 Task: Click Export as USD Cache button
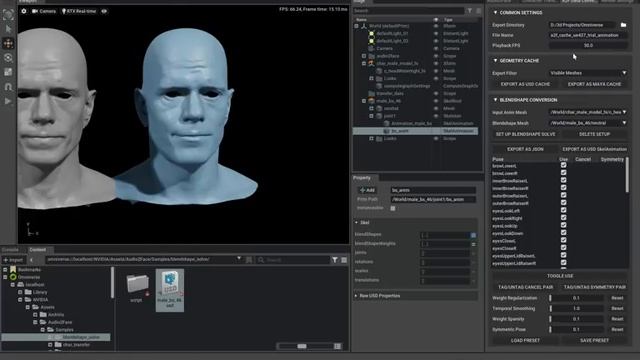[x=525, y=84]
